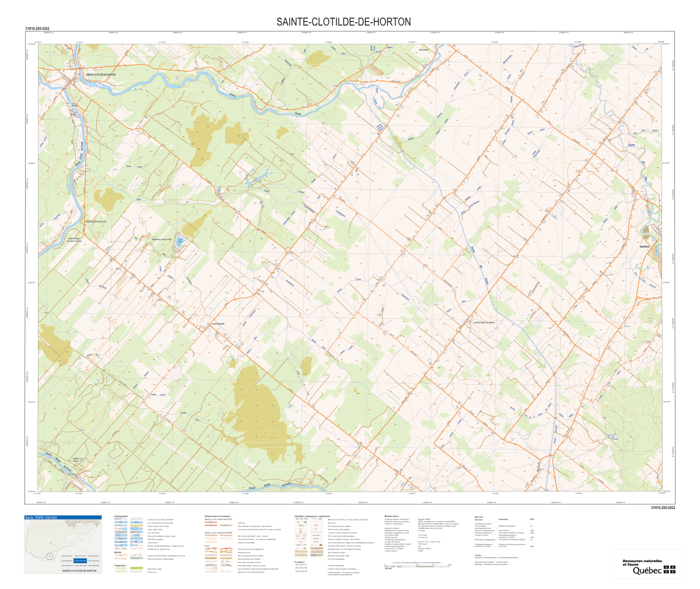700x589 pixels.
Task: Click the circled location marker on index map
Action: tap(50, 556)
